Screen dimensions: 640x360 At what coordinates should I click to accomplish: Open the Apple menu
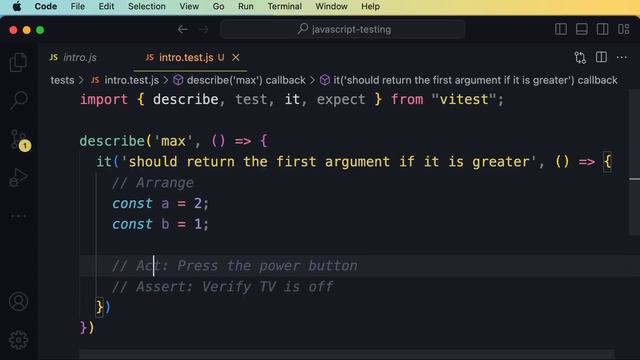point(17,7)
